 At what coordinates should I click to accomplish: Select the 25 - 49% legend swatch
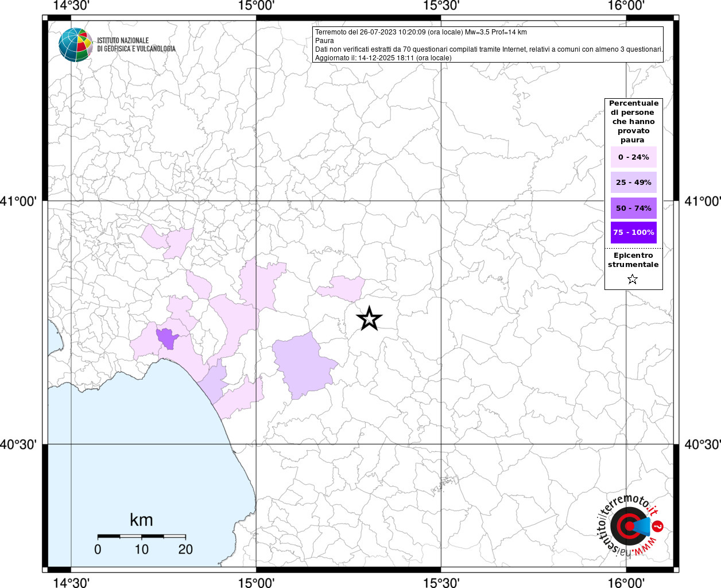634,183
